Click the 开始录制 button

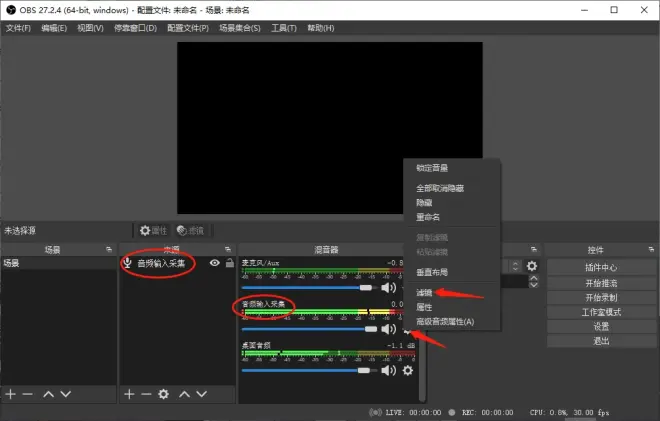[x=601, y=298]
